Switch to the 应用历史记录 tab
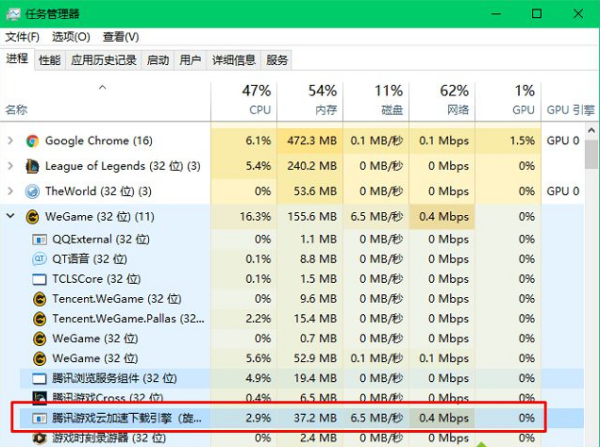 [104, 60]
